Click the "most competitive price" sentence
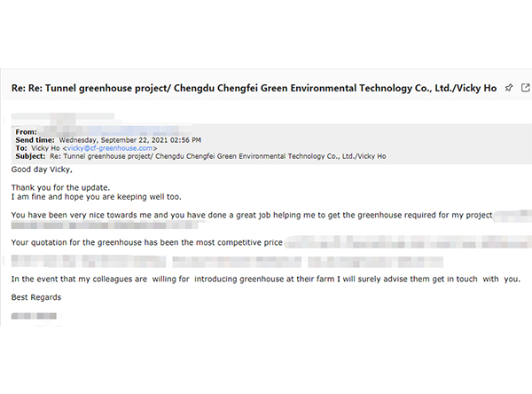Image resolution: width=532 pixels, height=394 pixels. coord(146,242)
